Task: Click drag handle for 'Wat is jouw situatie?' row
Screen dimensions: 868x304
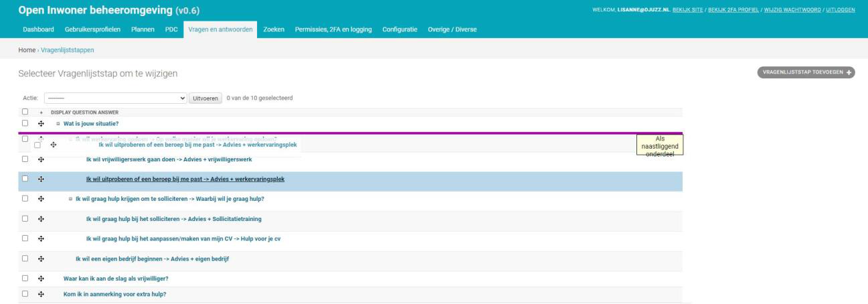Action: [x=41, y=124]
